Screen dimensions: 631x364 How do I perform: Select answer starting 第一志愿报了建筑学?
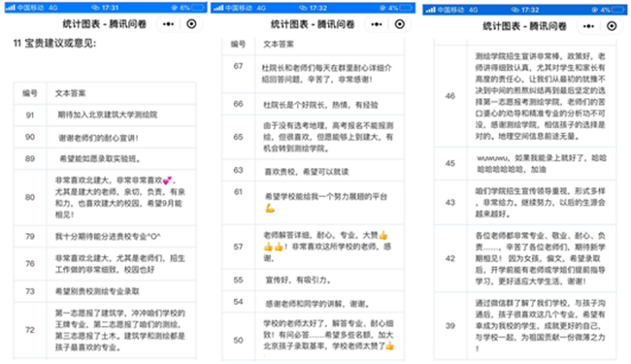[120, 330]
